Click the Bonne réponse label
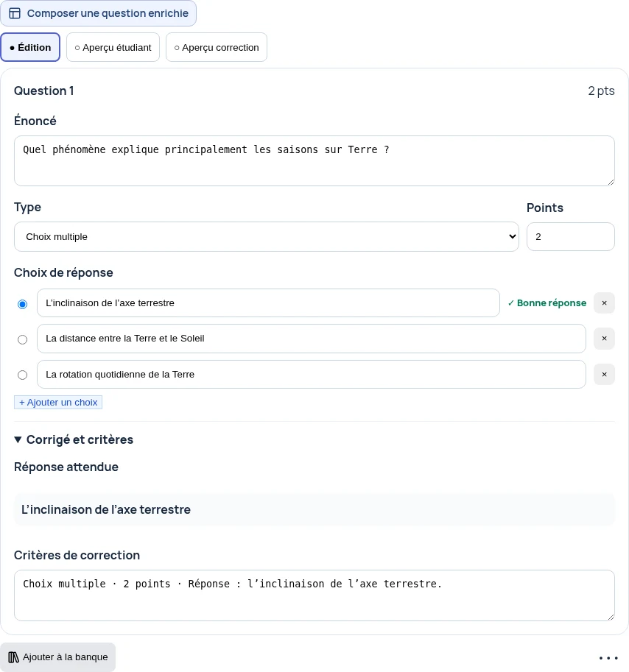Viewport: 629px width, 672px height. tap(547, 303)
